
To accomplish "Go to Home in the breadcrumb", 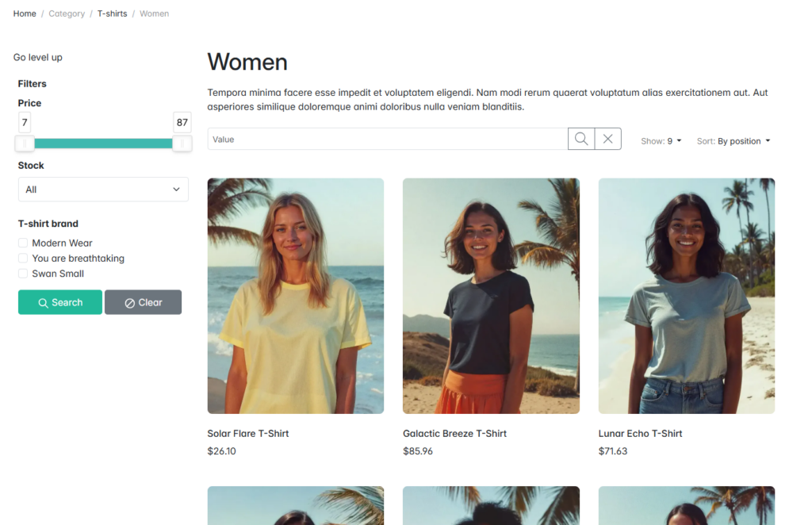I will tap(25, 13).
